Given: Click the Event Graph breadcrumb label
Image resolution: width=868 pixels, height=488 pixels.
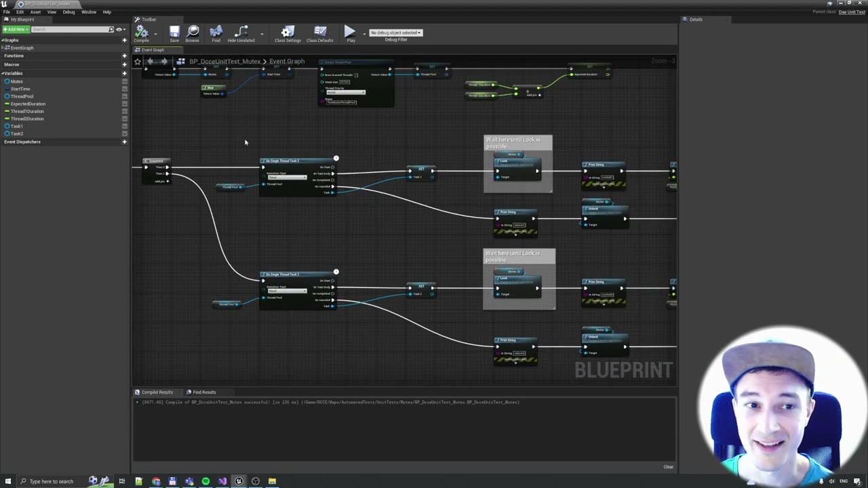Looking at the screenshot, I should [x=287, y=62].
